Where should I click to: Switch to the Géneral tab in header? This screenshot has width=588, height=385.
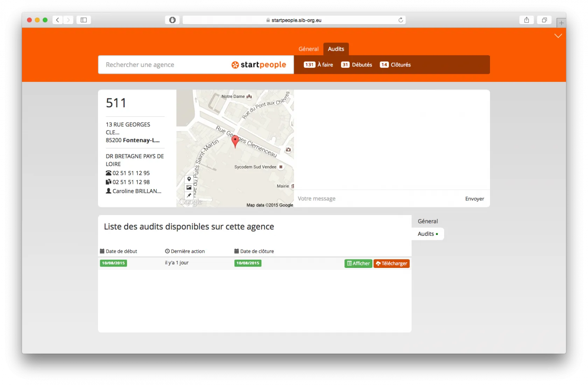pos(308,49)
